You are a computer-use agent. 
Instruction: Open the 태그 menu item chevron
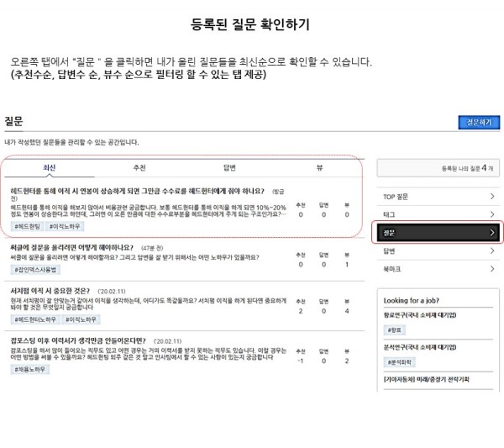[x=492, y=214]
